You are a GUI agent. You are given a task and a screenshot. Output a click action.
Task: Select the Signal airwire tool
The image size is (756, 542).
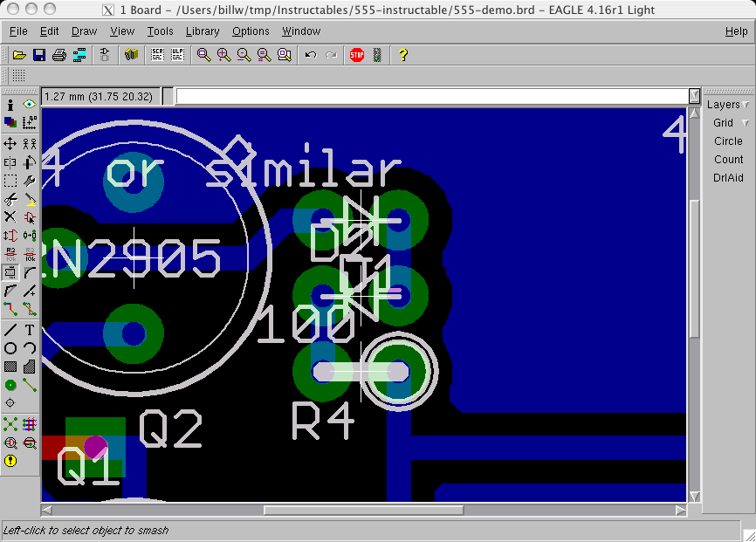[30, 385]
